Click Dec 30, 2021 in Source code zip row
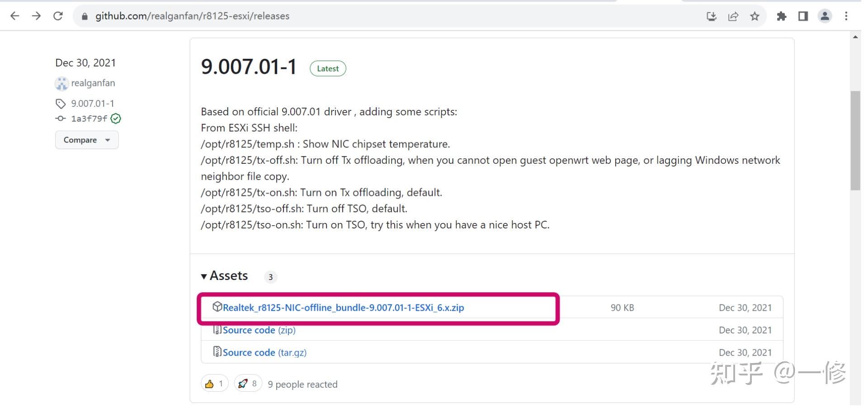The image size is (868, 408). (x=745, y=330)
